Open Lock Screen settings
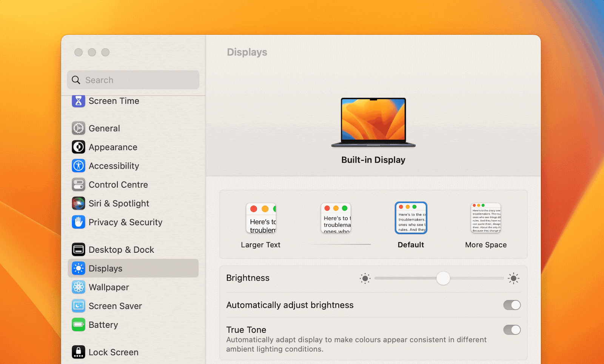Viewport: 604px width, 364px height. pos(133,352)
